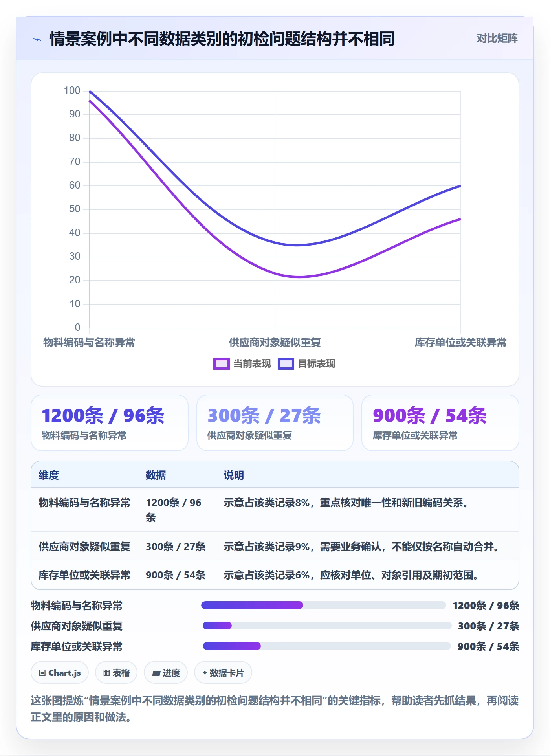The height and width of the screenshot is (756, 550).
Task: Click the footer caption starting 这张图提炼
Action: click(x=275, y=708)
